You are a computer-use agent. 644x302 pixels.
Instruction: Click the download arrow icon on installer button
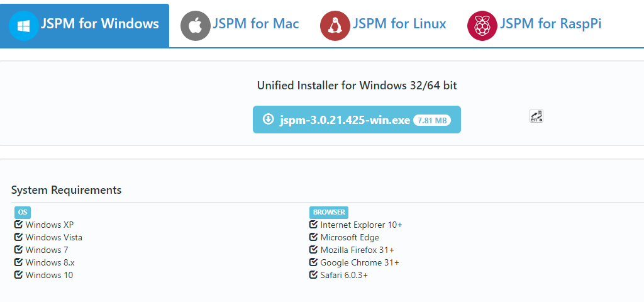tap(269, 120)
